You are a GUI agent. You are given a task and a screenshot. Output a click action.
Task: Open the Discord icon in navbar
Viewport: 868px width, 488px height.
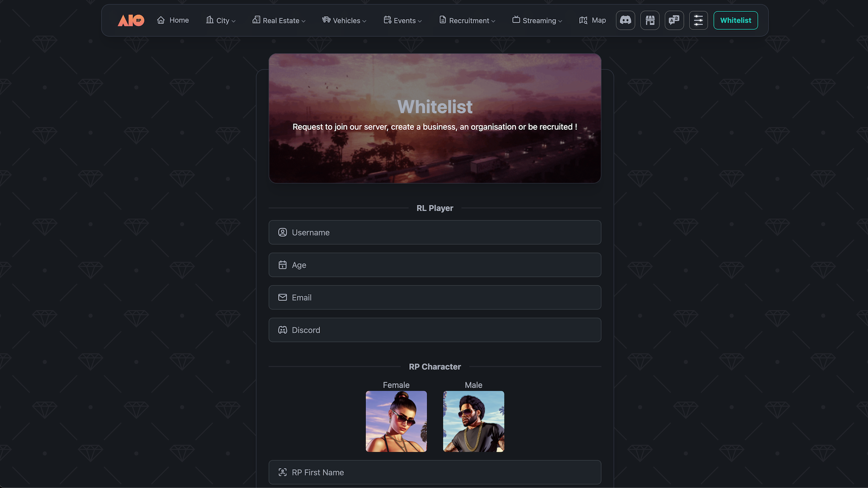(625, 20)
